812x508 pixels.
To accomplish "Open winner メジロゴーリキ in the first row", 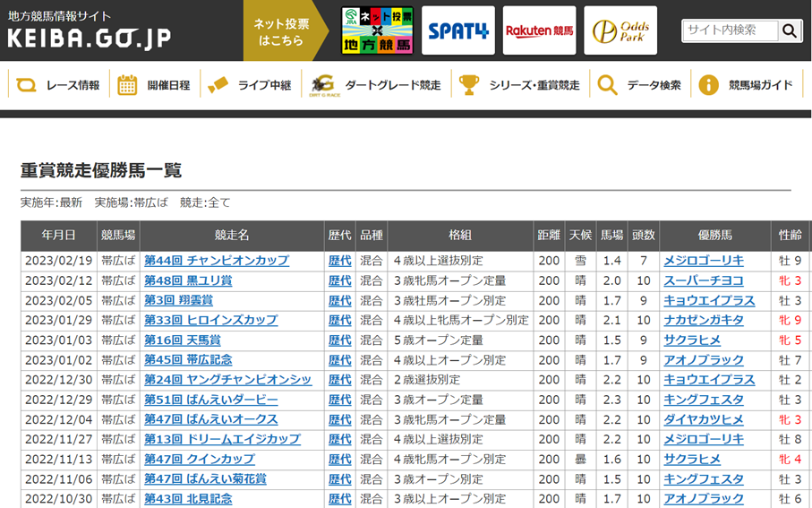I will coord(703,261).
